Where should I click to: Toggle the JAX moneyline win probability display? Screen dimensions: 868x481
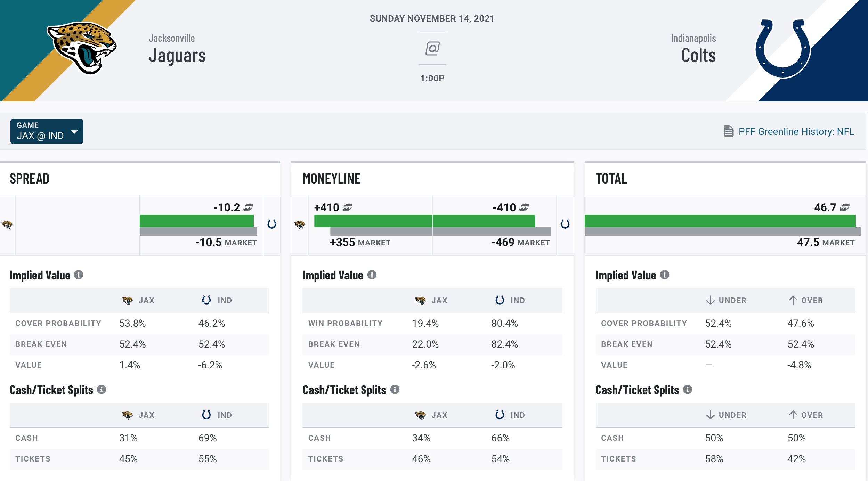437,322
